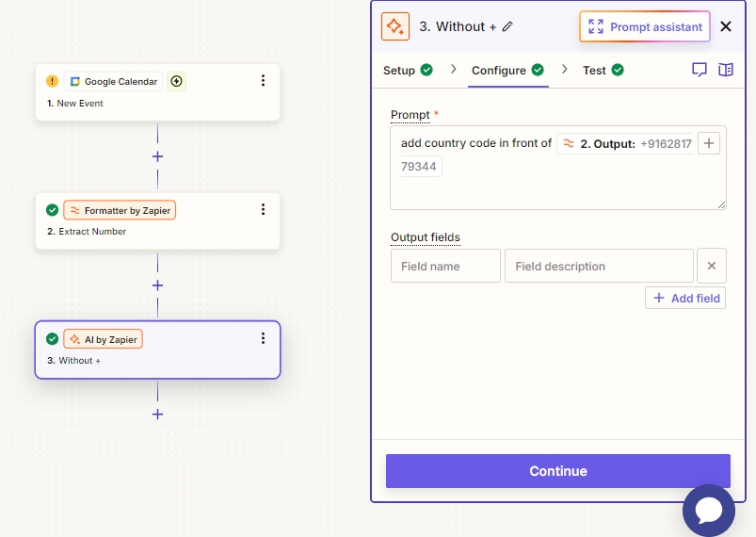The image size is (756, 537).
Task: Close the step configuration panel
Action: click(x=726, y=26)
